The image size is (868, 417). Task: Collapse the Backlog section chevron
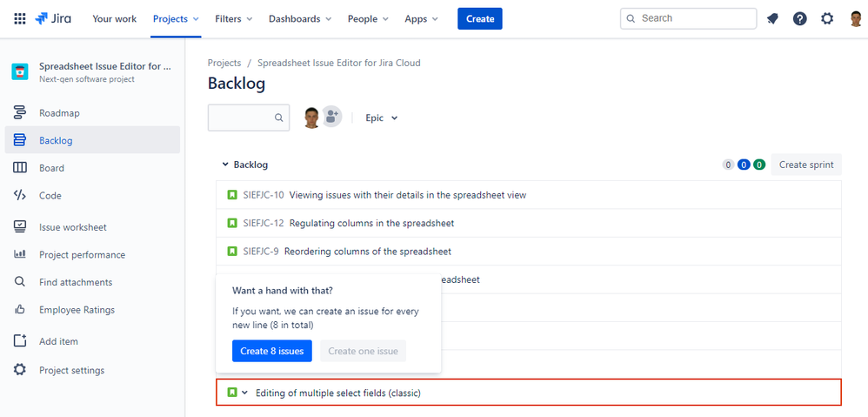pos(224,165)
